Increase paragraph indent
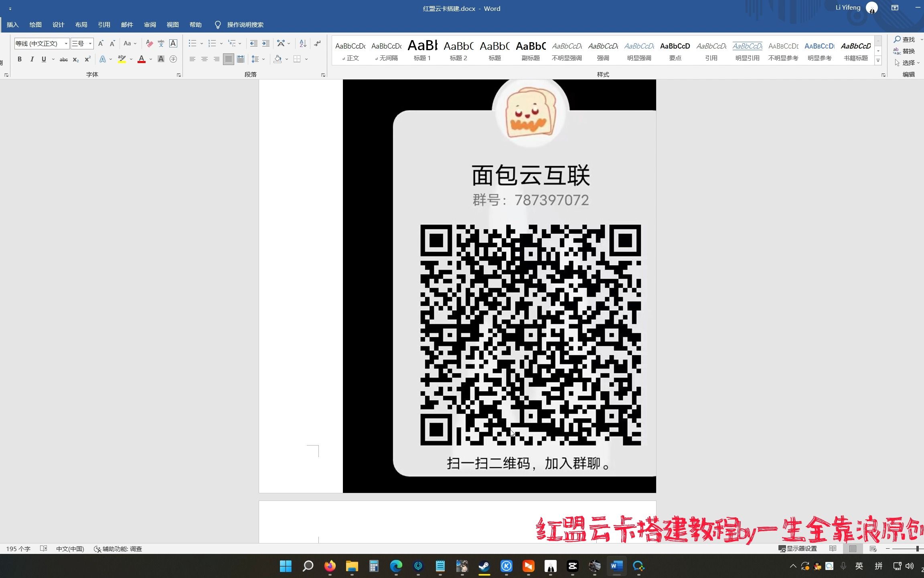 tap(265, 43)
